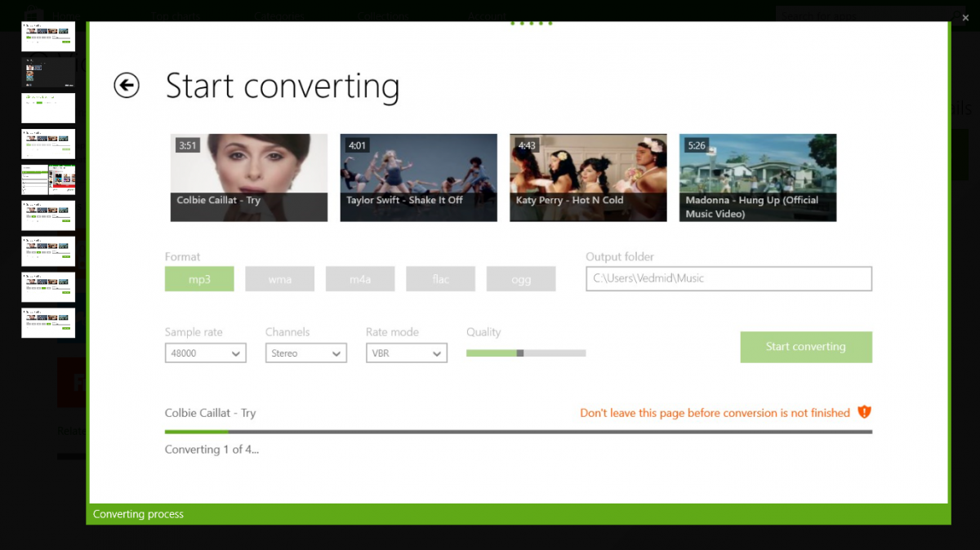
Task: Click the 'Colbie Caillat - Try' progress label
Action: (210, 413)
